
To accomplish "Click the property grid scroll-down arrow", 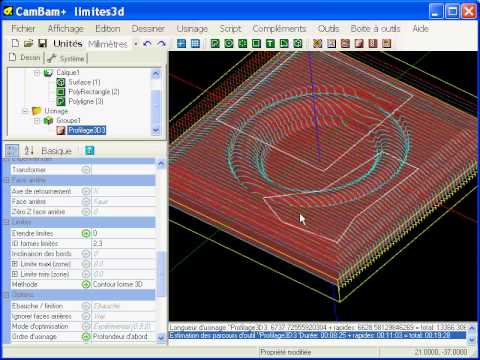I will click(161, 338).
